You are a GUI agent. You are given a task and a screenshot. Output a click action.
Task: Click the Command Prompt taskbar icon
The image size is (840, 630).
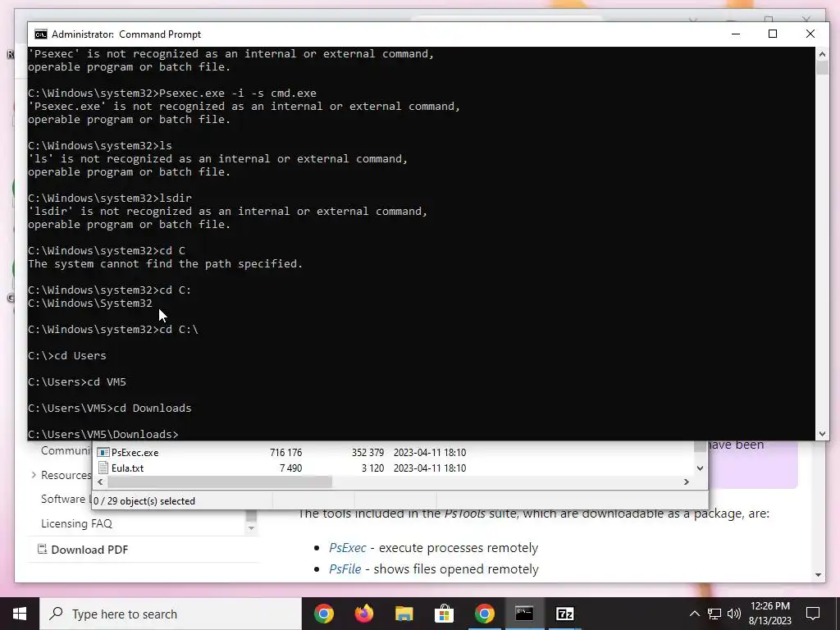click(x=524, y=614)
